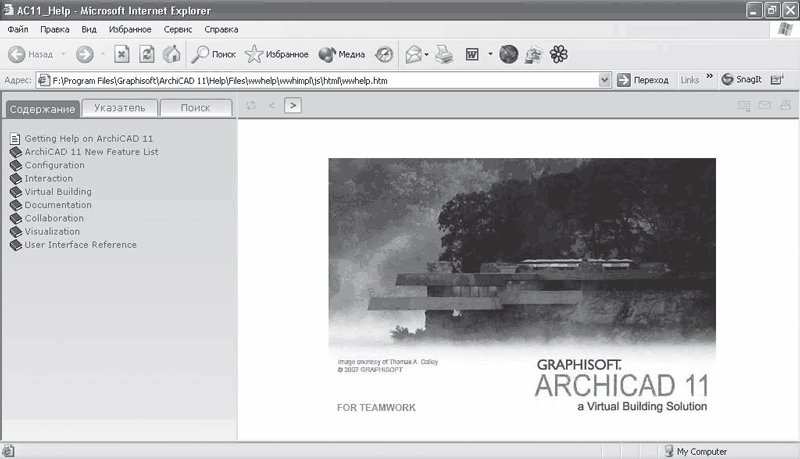Expand the Virtual Building book
Viewport: 800px width, 459px height.
[58, 191]
